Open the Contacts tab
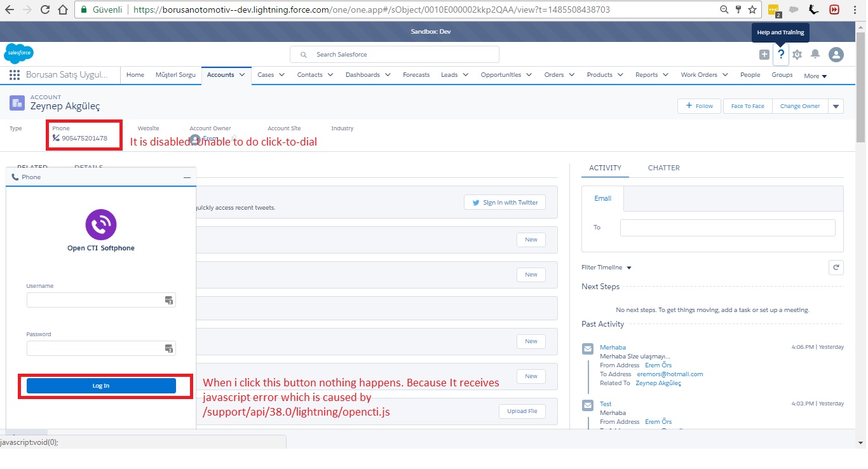The image size is (868, 469). coord(309,74)
